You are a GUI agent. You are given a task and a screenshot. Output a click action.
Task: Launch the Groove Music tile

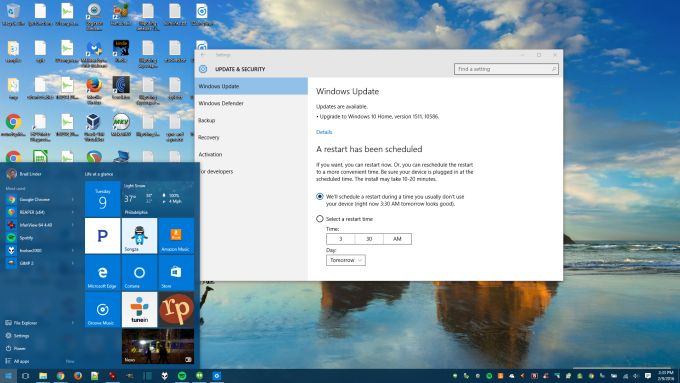pos(102,310)
